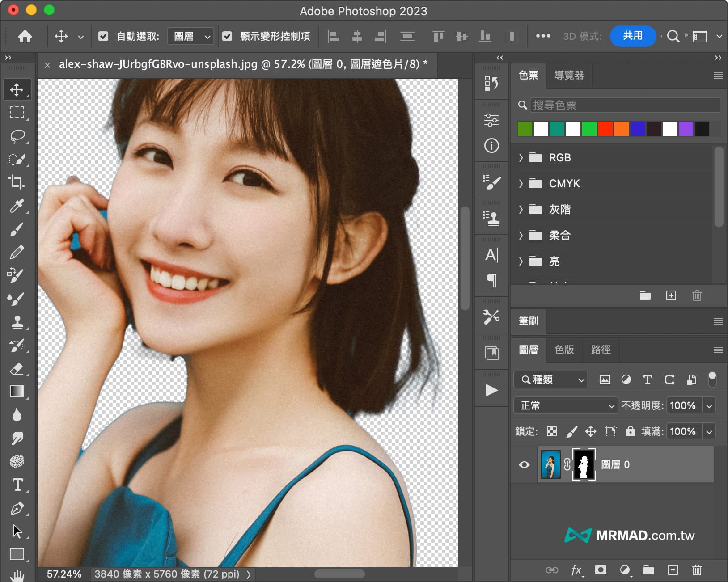The image size is (728, 582).
Task: Toggle 自動選取 checkbox
Action: point(103,36)
